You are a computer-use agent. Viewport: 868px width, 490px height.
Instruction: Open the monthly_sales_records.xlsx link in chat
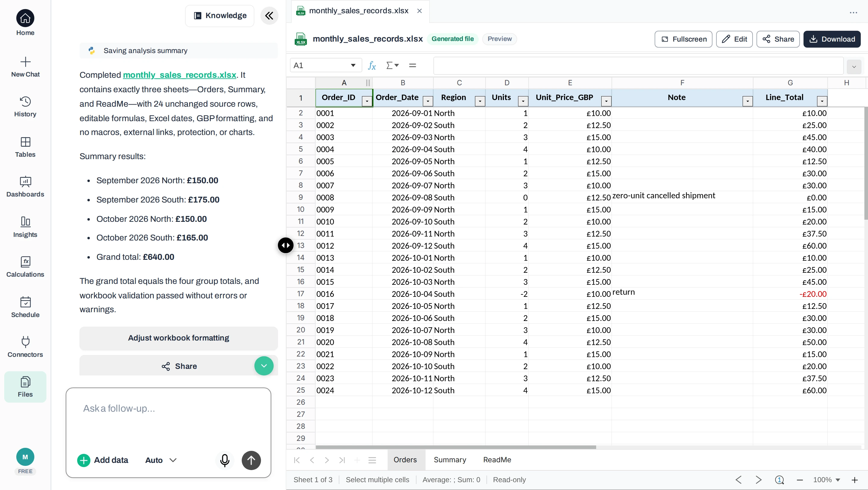click(x=179, y=75)
